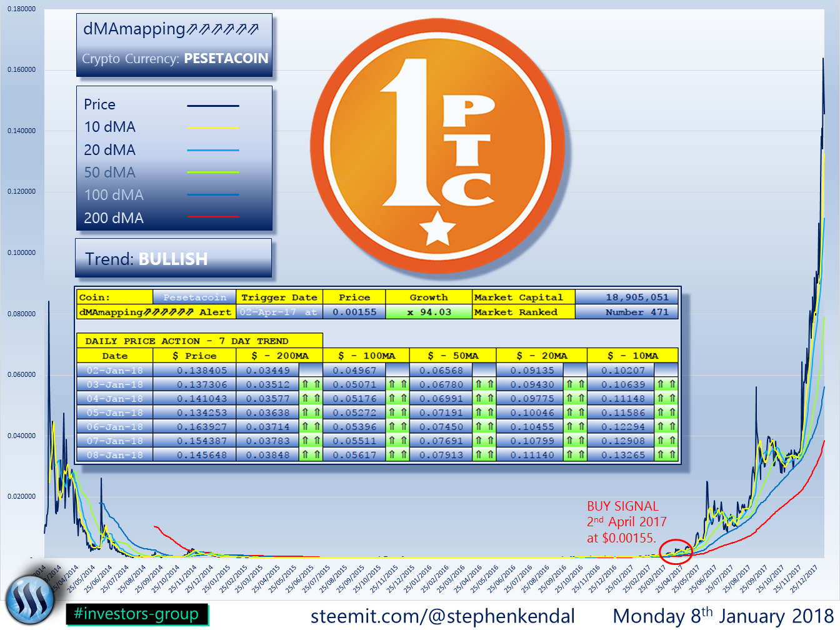
Task: Open the steemit.com/@stephenkendal link
Action: [442, 616]
